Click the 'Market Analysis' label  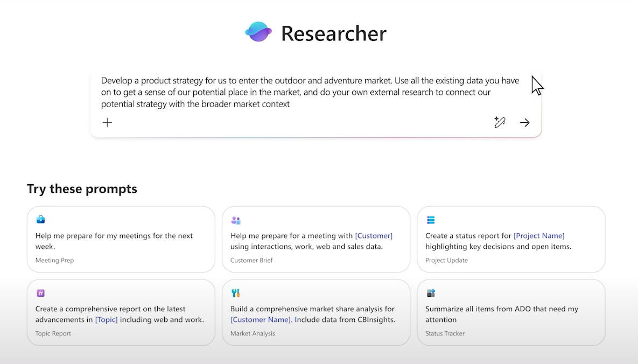pos(253,333)
